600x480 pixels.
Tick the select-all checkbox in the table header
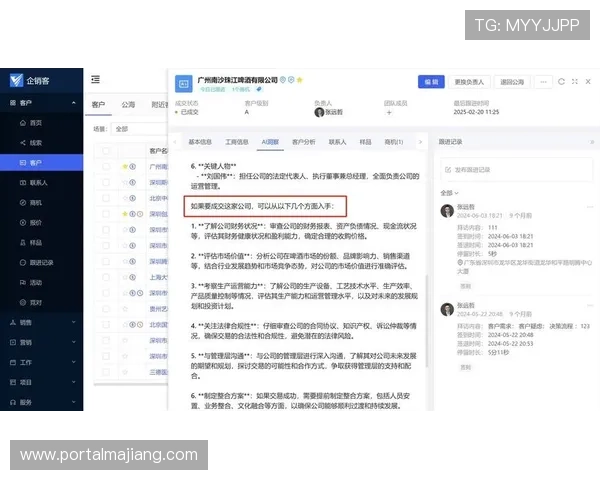[106, 151]
